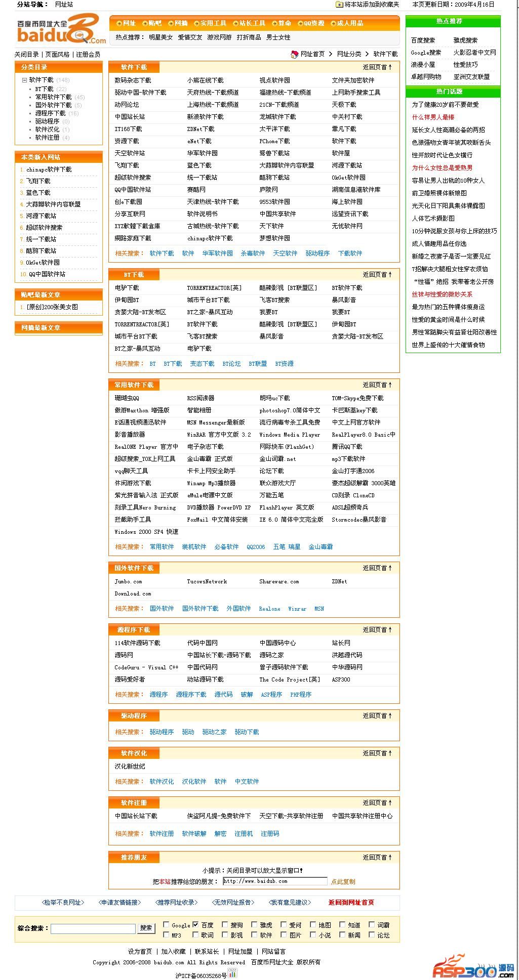Open the QQ资源 nav tab
Image resolution: width=519 pixels, height=980 pixels.
(x=311, y=23)
